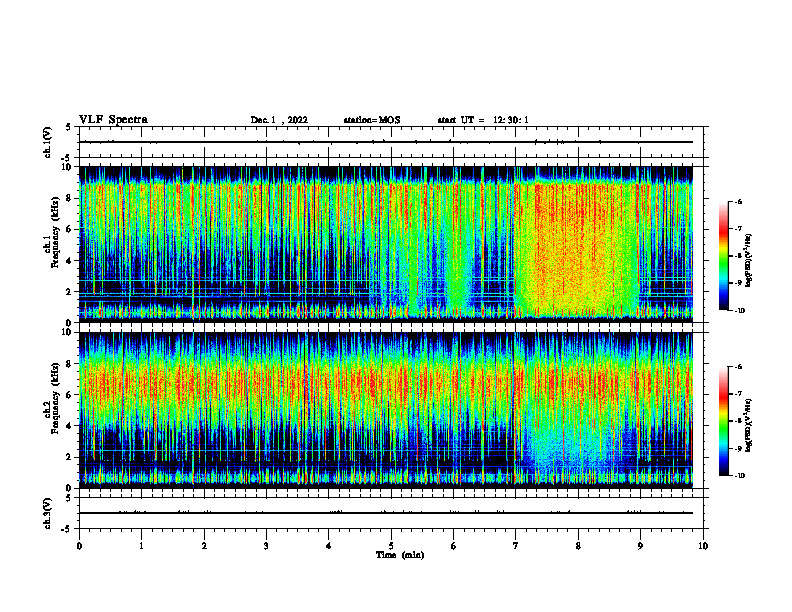The height and width of the screenshot is (612, 792).
Task: Select the "start UT = 12:30: 1" text
Action: (483, 120)
